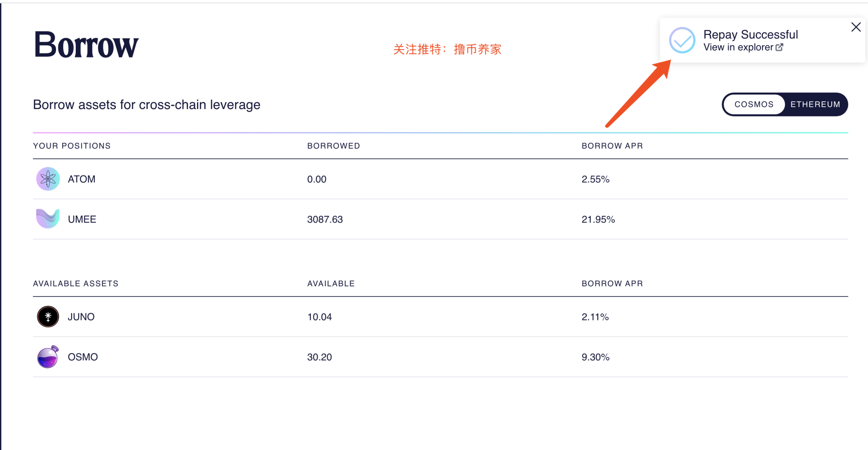Click BORROW APR header in positions table
The image size is (868, 450).
(x=612, y=146)
